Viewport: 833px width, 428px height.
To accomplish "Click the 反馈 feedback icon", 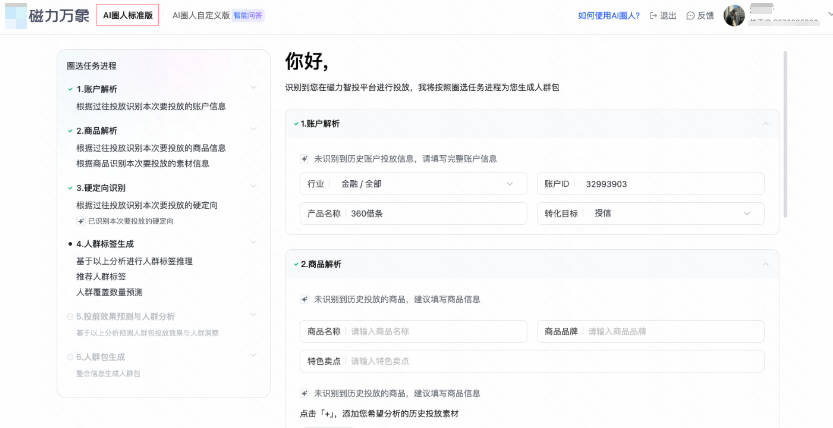I will [x=690, y=16].
